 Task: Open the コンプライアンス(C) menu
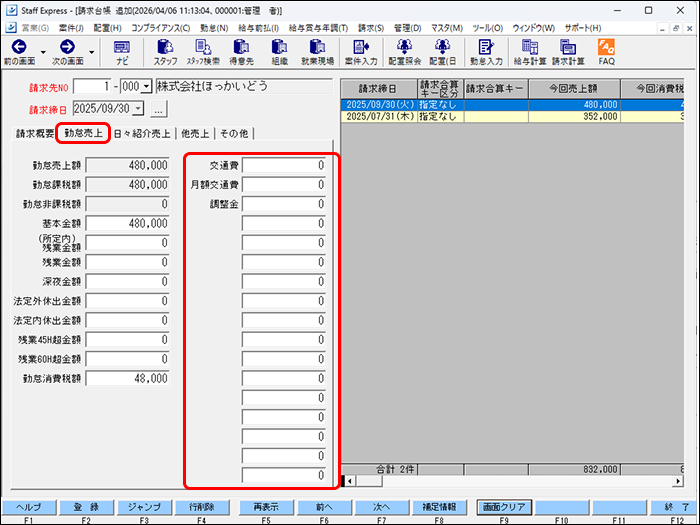(161, 28)
